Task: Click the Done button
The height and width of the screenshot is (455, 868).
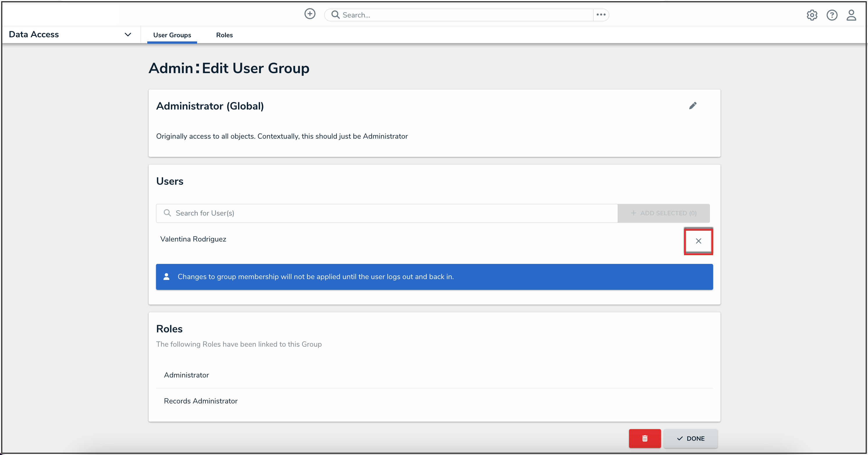Action: pos(690,438)
